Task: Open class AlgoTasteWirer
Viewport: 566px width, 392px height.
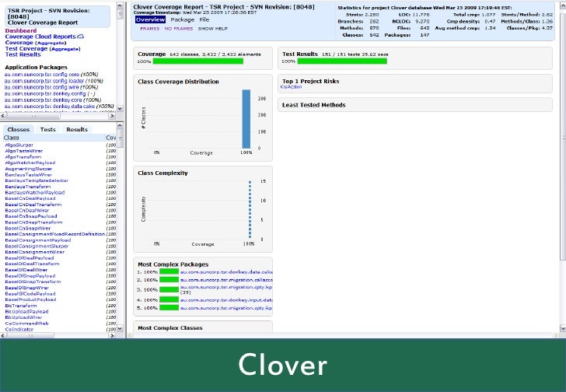Action: tap(24, 151)
